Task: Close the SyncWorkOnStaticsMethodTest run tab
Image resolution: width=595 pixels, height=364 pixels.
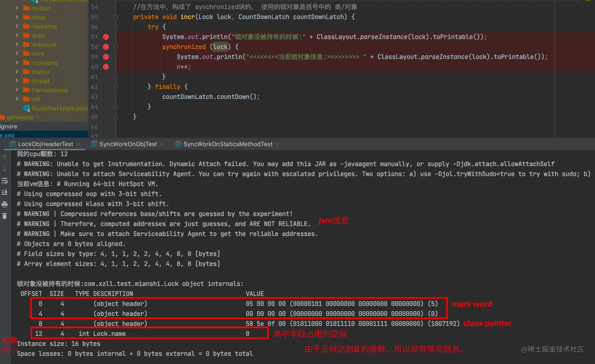Action: tap(277, 145)
